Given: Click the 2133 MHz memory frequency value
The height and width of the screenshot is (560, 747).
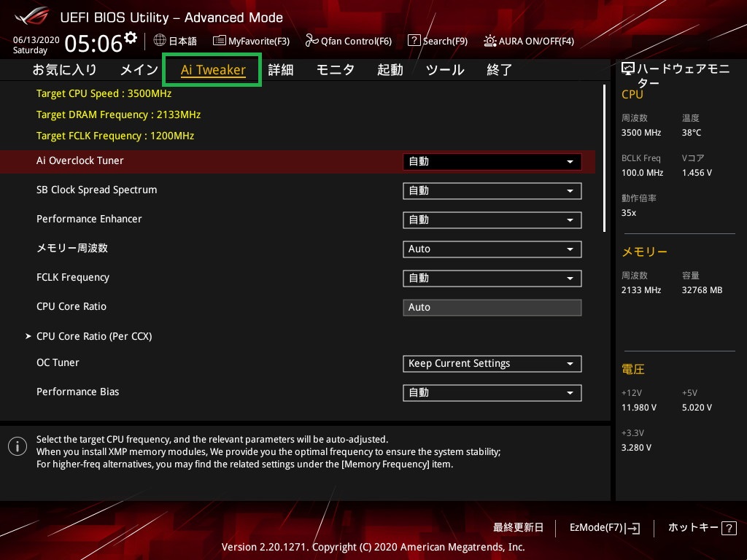Looking at the screenshot, I should tap(641, 290).
